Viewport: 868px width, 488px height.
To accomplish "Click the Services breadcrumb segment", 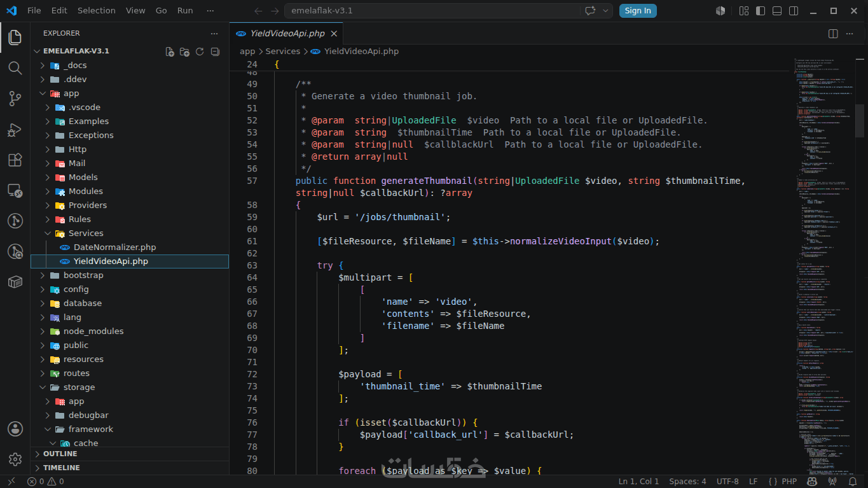I will 283,52.
